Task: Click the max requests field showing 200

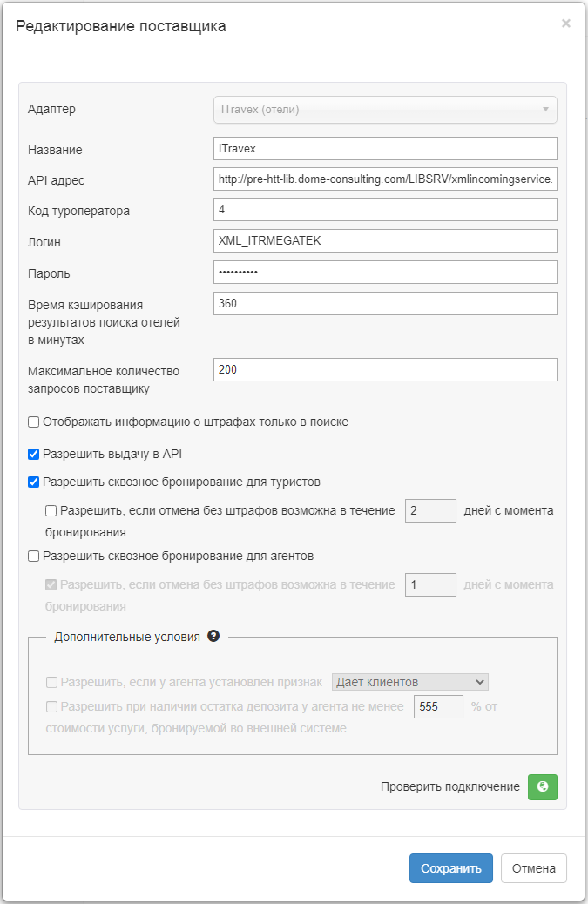Action: [385, 369]
